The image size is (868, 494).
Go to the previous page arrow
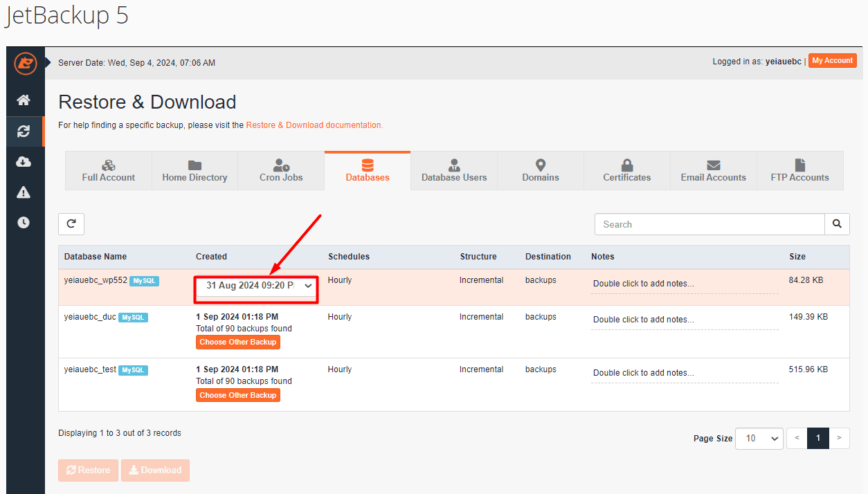pos(797,438)
